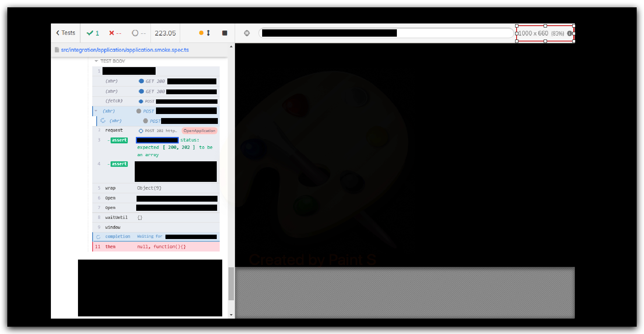Click the red failed tests icon
644x334 pixels.
(x=111, y=33)
